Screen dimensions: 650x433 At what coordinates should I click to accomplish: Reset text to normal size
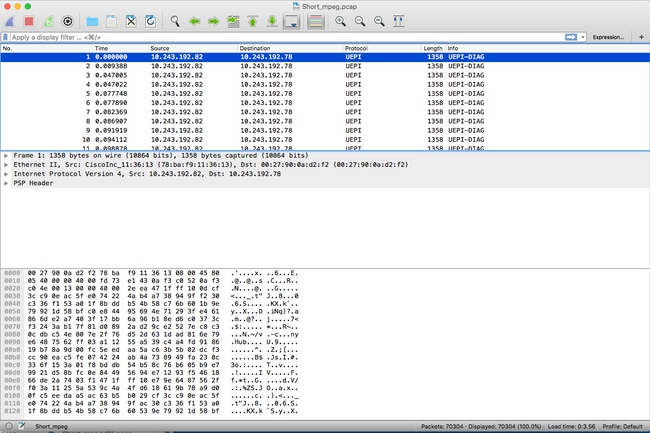pyautogui.click(x=379, y=21)
